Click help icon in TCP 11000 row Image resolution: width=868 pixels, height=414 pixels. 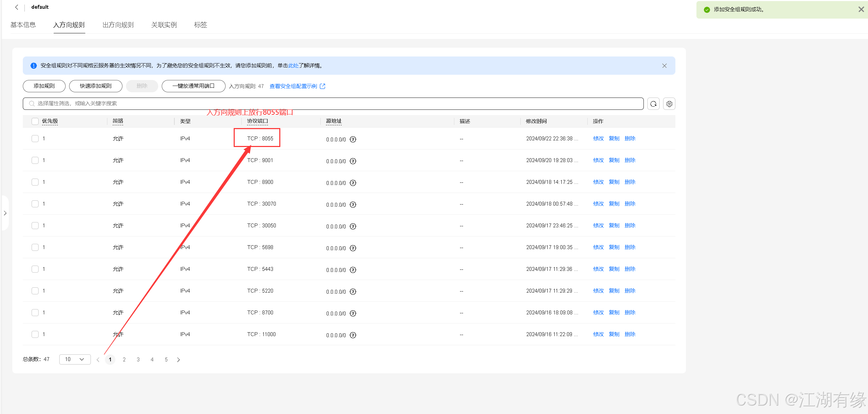[x=353, y=335]
